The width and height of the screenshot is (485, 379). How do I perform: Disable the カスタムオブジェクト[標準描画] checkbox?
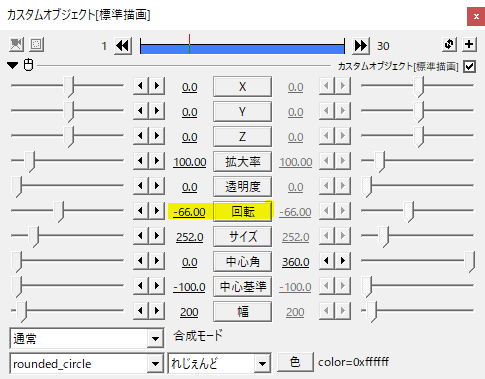470,66
